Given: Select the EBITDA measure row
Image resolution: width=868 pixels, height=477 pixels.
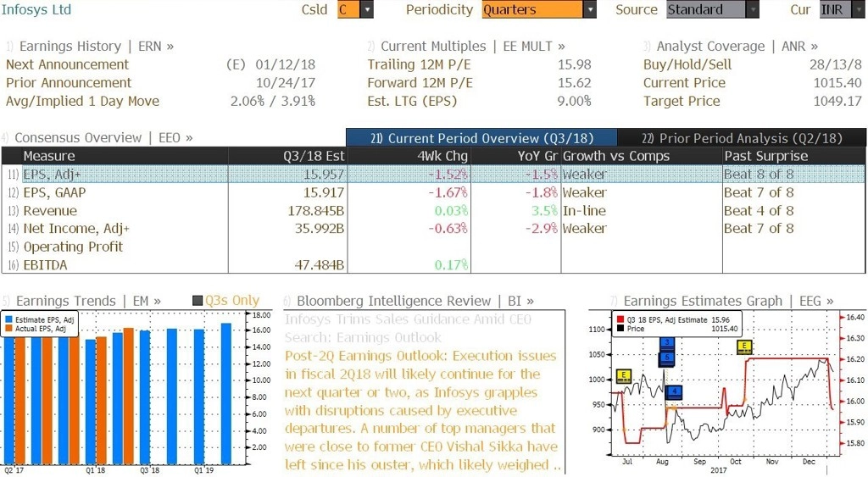Looking at the screenshot, I should (x=433, y=265).
